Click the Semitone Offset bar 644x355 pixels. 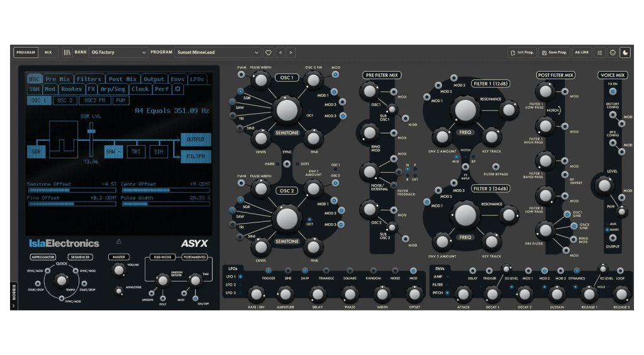[72, 190]
